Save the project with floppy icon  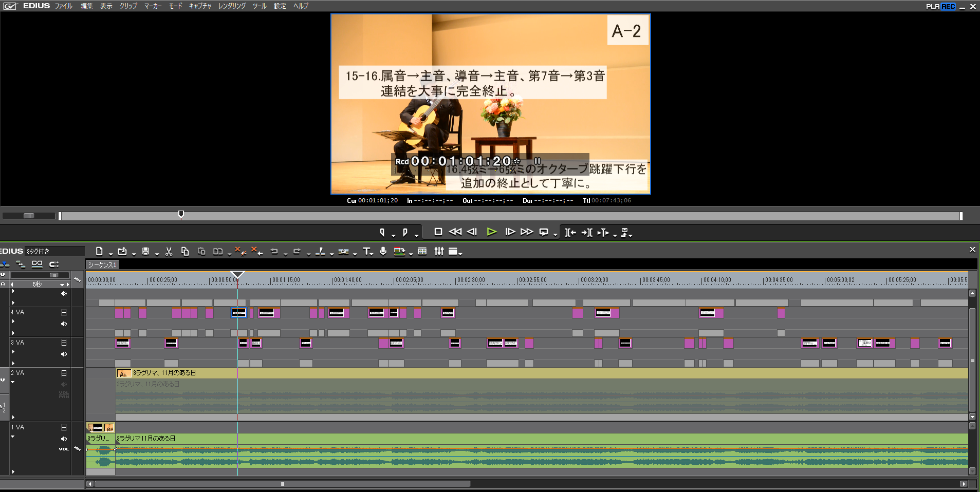point(145,251)
